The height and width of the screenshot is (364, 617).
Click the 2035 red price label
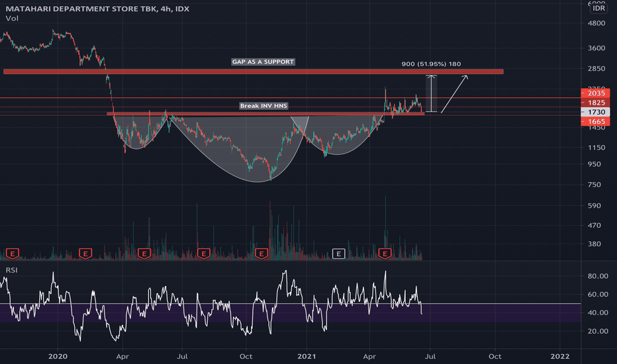pyautogui.click(x=596, y=93)
